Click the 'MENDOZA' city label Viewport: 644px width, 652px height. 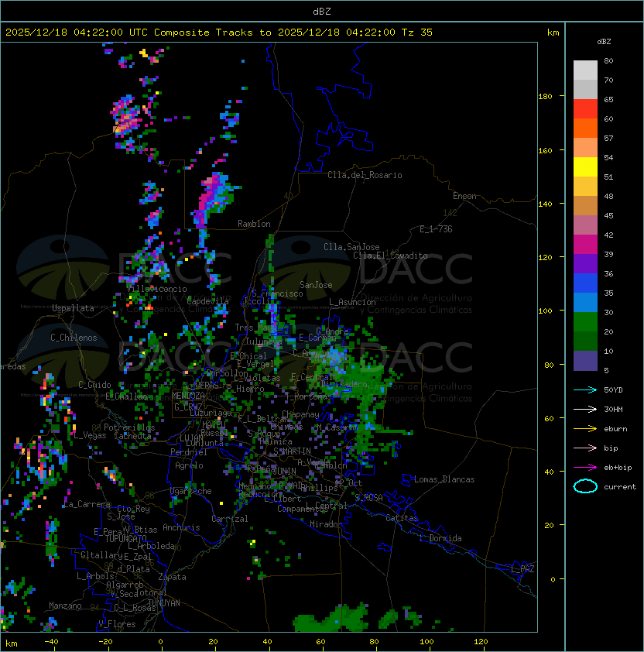click(188, 395)
